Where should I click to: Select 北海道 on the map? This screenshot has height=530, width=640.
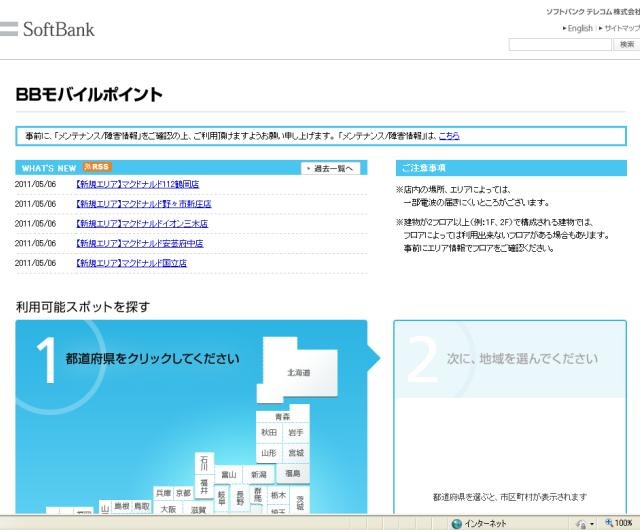click(x=299, y=372)
